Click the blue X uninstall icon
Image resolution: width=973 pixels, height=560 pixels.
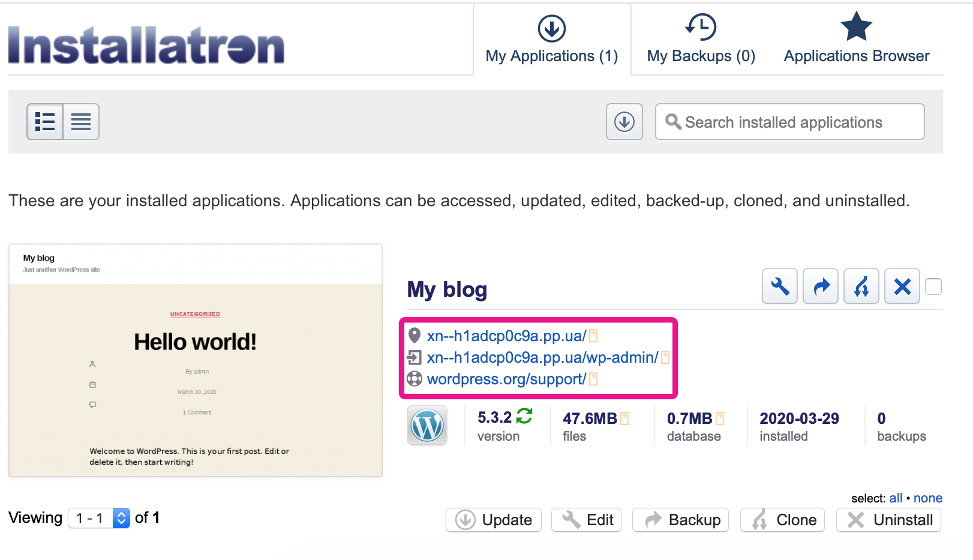coord(902,287)
